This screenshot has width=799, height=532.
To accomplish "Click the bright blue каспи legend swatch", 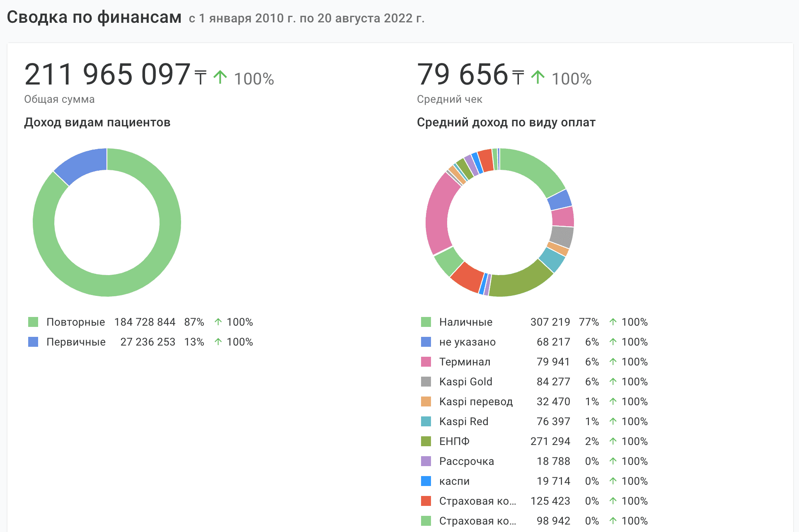I will click(426, 481).
